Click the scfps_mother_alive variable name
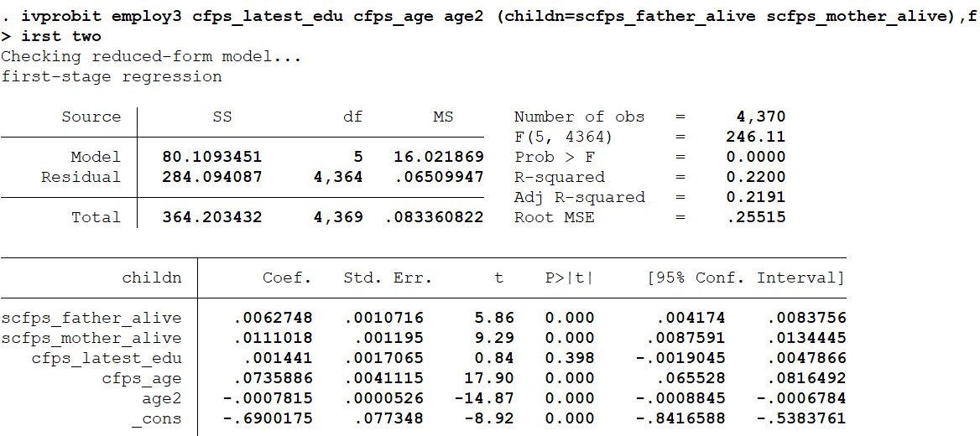Screen dimensions: 980x436 91,338
